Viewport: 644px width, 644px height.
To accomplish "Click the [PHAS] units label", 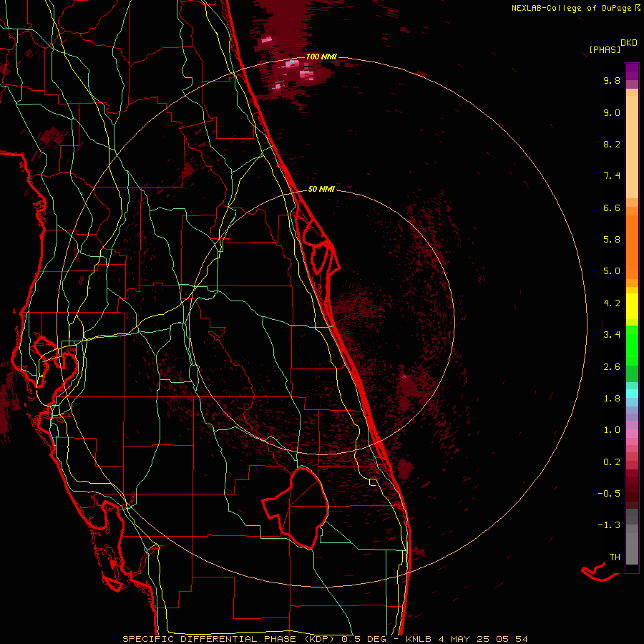I will [x=605, y=49].
